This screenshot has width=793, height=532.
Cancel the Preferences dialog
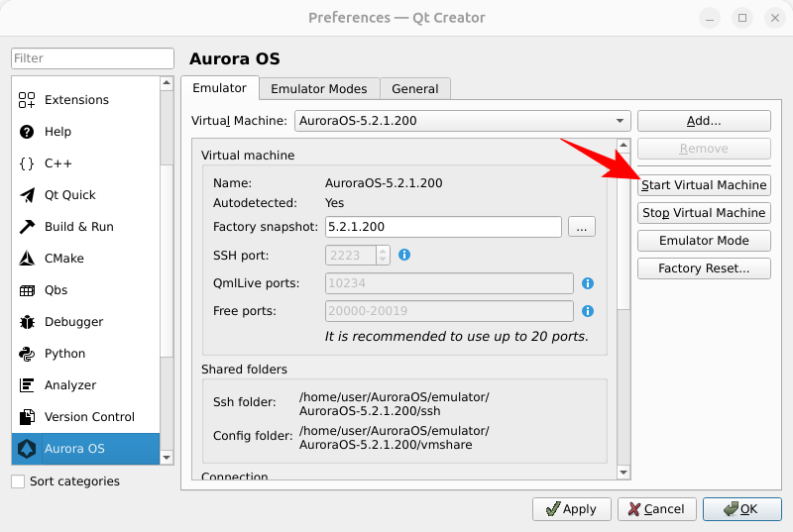tap(656, 509)
